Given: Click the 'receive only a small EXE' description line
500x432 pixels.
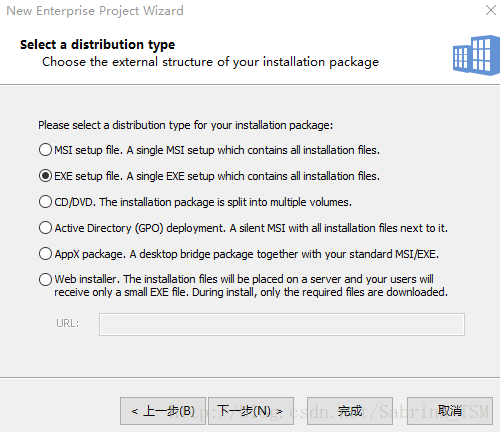Looking at the screenshot, I should (x=251, y=292).
